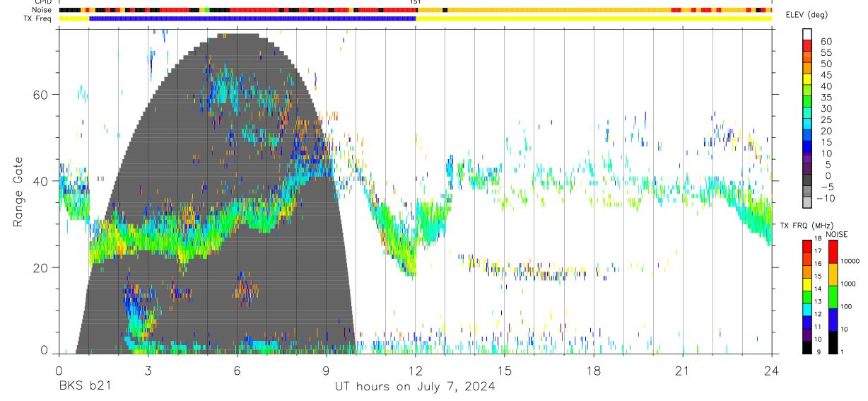Viewport: 868px width, 401px height.
Task: Select the white top segment of ELEV colorbar
Action: pyautogui.click(x=807, y=34)
